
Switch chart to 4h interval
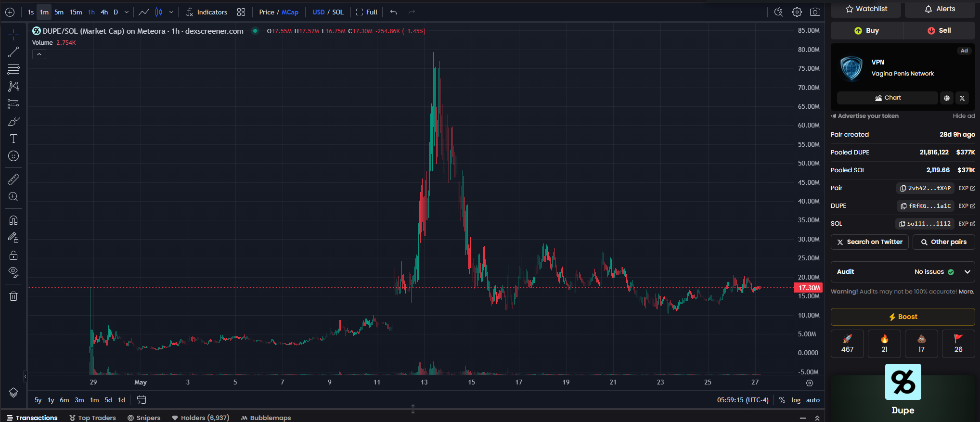click(104, 12)
